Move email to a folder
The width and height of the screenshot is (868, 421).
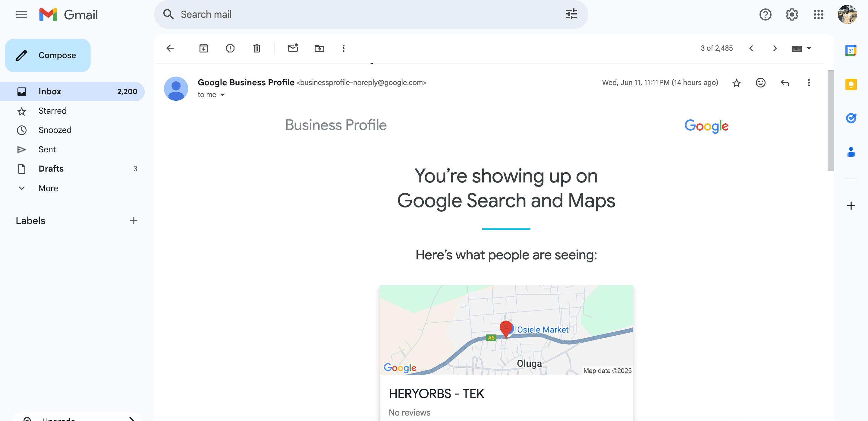point(319,48)
